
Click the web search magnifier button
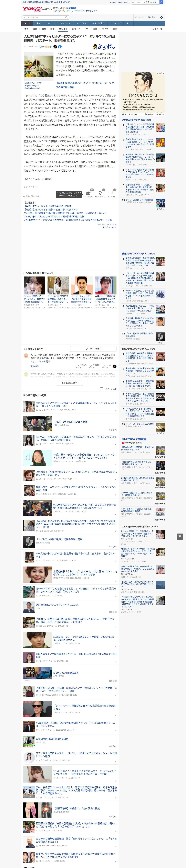point(161,2)
